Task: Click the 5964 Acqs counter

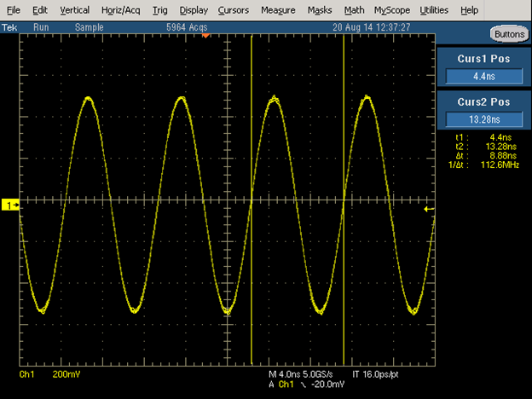Action: [x=187, y=27]
